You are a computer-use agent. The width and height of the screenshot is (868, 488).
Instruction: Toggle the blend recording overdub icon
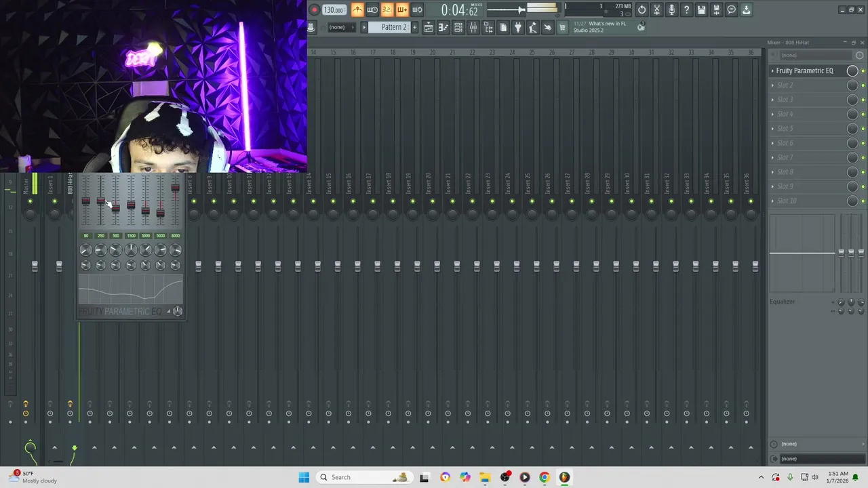[402, 9]
